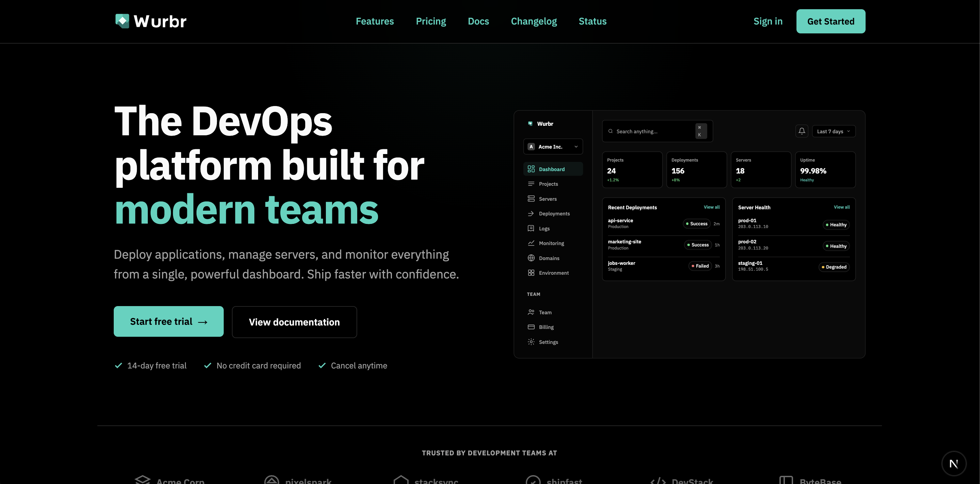Click the Billing card icon in sidebar
This screenshot has height=484, width=980.
[x=531, y=327]
